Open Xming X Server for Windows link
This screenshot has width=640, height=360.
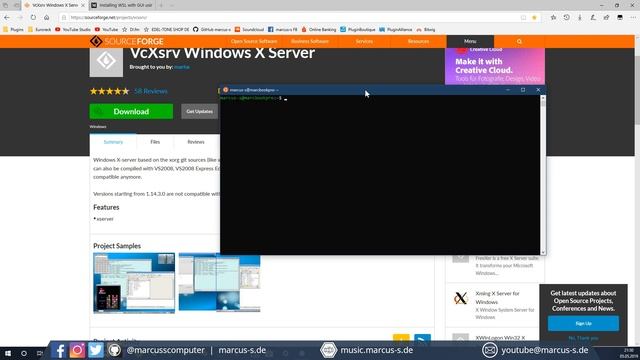[497, 298]
